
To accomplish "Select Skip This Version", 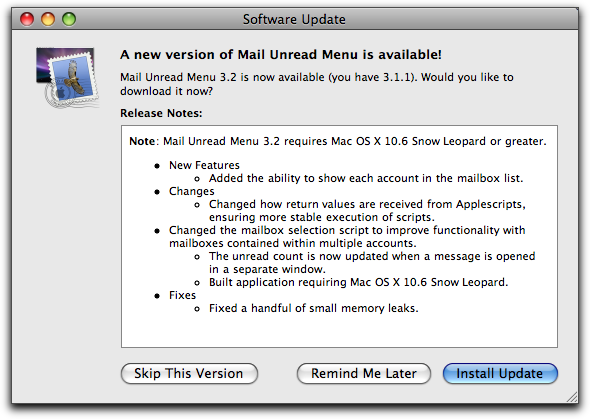I will 189,373.
